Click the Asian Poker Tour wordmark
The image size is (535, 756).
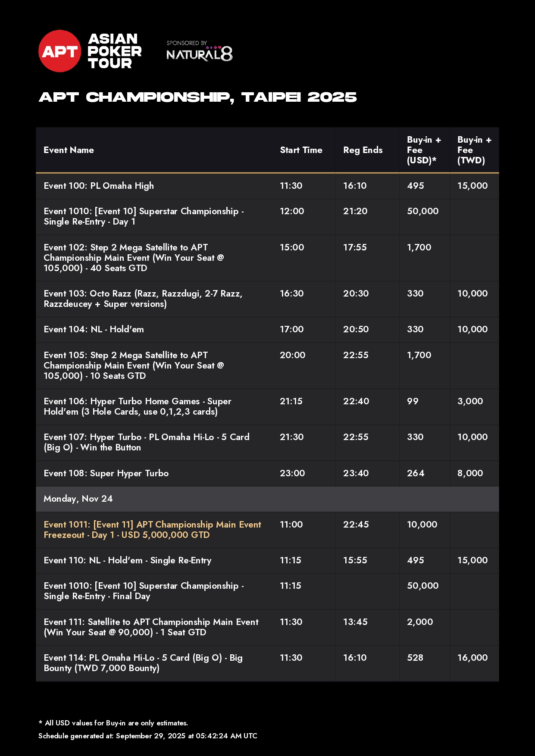tap(114, 51)
